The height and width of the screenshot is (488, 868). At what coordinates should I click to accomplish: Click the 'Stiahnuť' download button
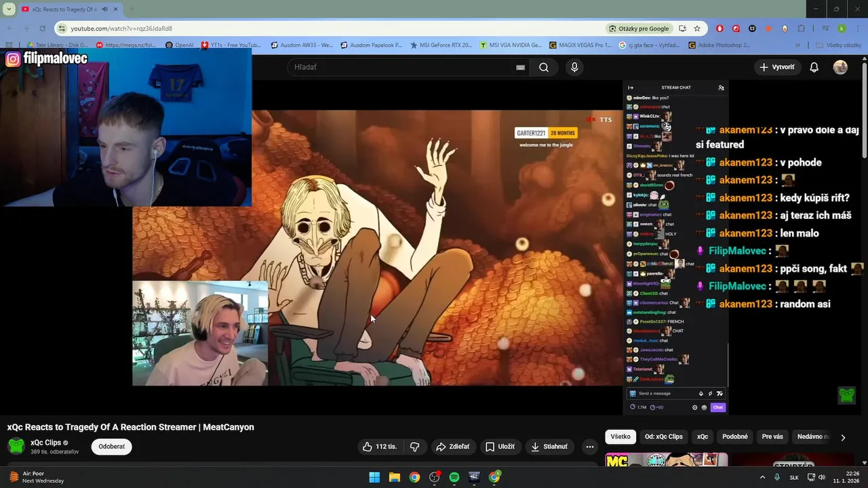coord(549,447)
